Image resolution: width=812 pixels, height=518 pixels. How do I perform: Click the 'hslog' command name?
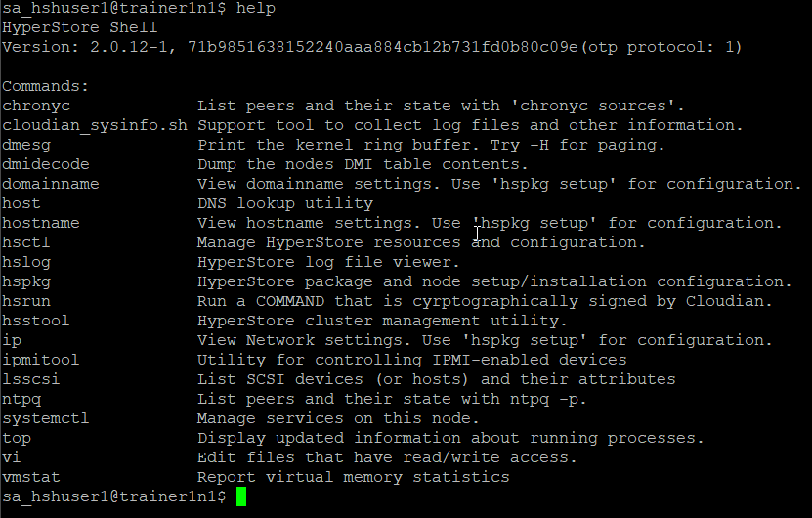click(x=26, y=262)
